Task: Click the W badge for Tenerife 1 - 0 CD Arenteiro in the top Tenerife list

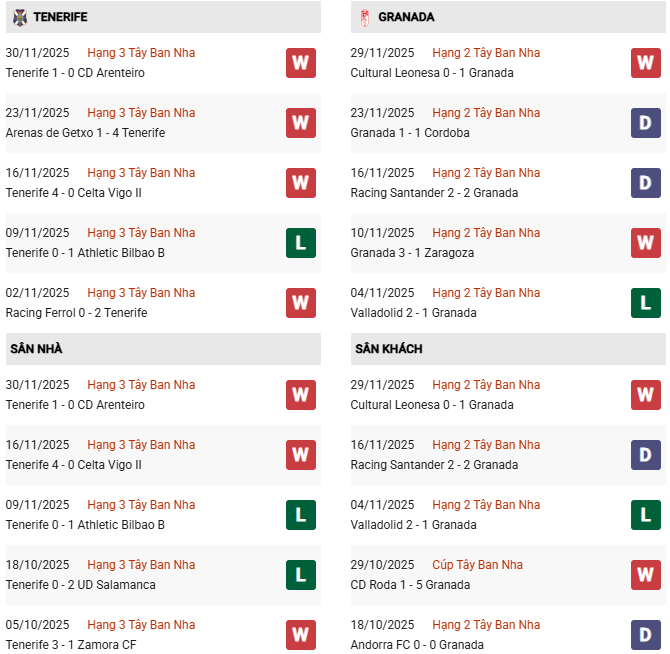Action: click(301, 63)
